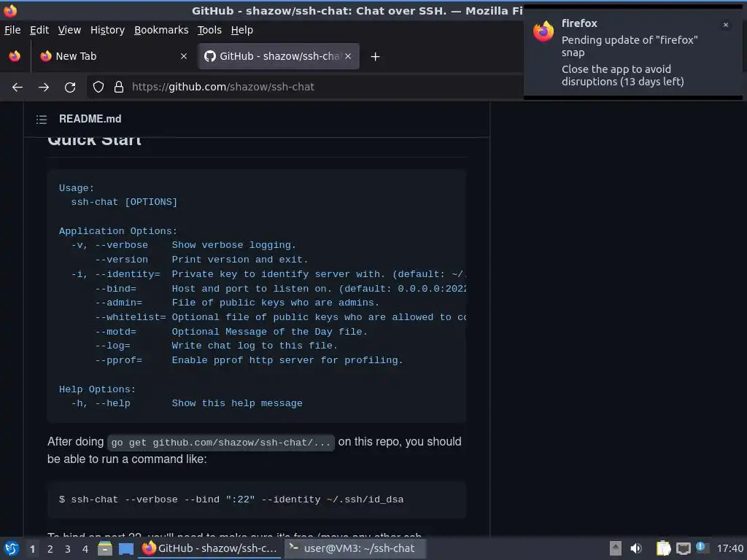Viewport: 747px width, 560px height.
Task: Open the file manager taskbar launcher
Action: [x=105, y=548]
